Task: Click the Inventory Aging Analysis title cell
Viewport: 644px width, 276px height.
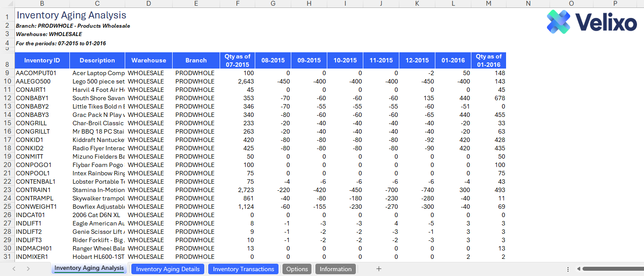Action: (71, 15)
